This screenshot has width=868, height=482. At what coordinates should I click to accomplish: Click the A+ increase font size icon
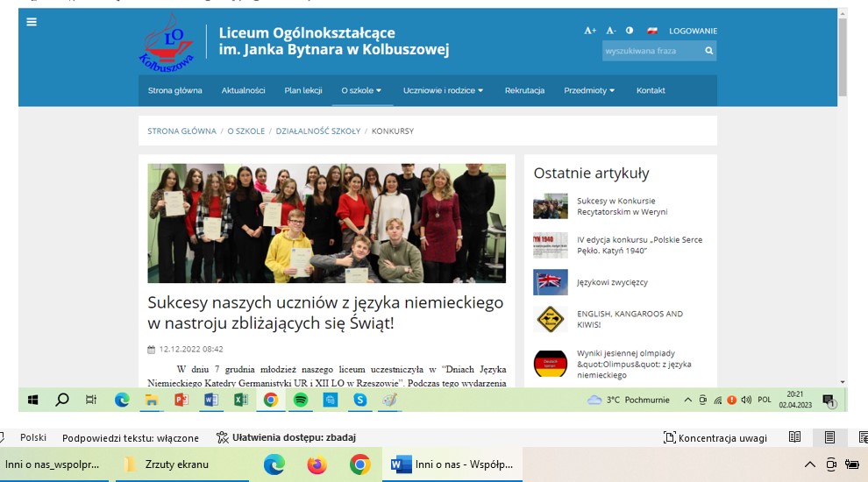(590, 31)
